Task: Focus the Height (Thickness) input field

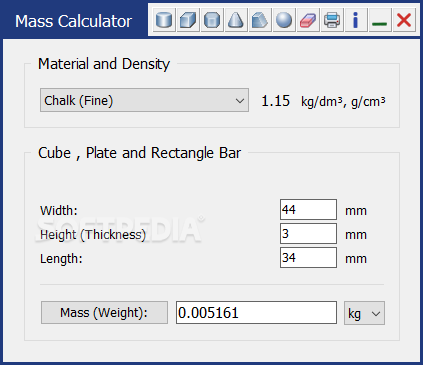Action: tap(308, 234)
